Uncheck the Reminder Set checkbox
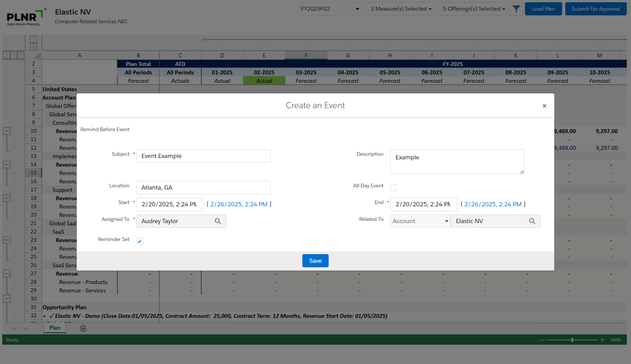 pyautogui.click(x=140, y=241)
